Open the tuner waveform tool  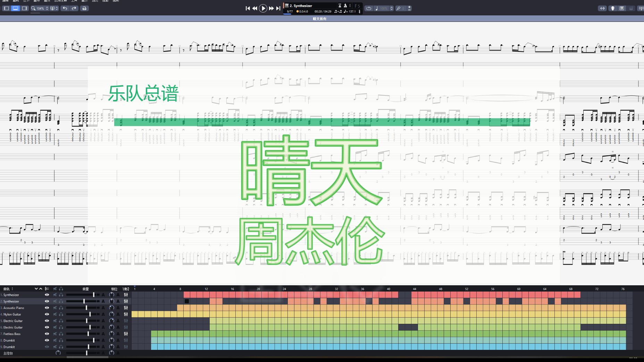[602, 8]
